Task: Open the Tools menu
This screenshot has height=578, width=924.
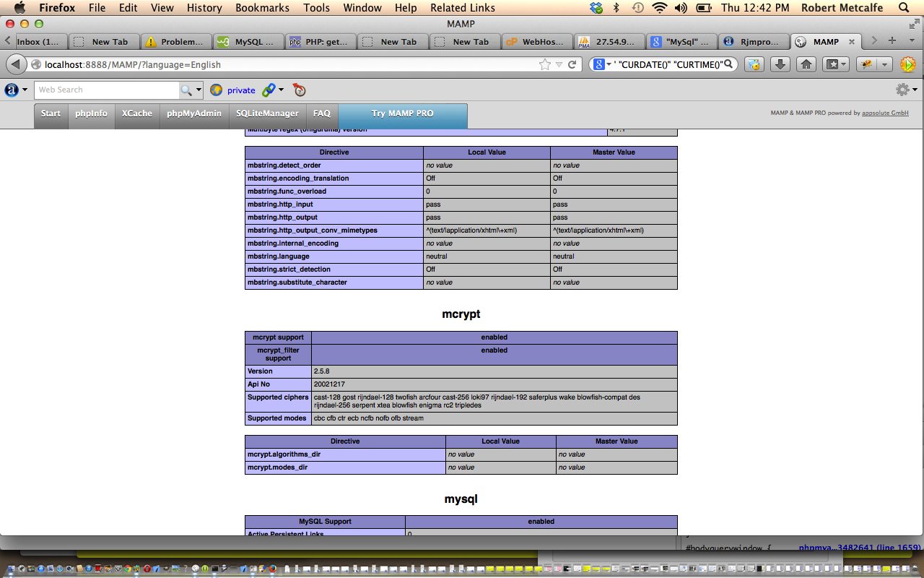Action: (x=316, y=8)
